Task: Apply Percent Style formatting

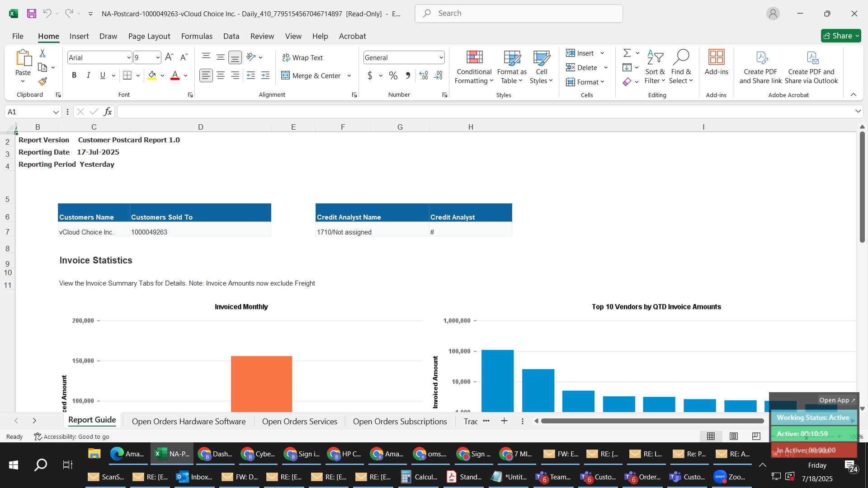Action: 393,76
